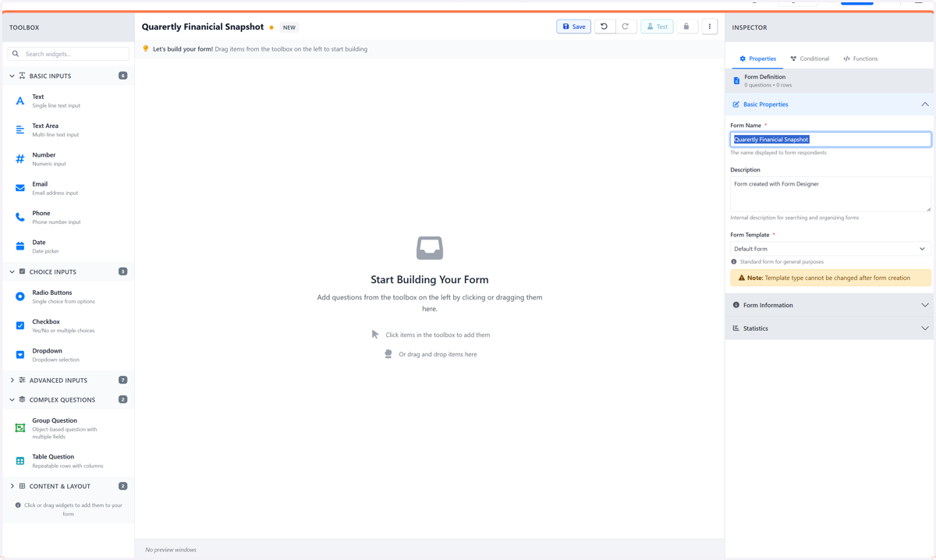Save the form
The width and height of the screenshot is (936, 560).
574,27
